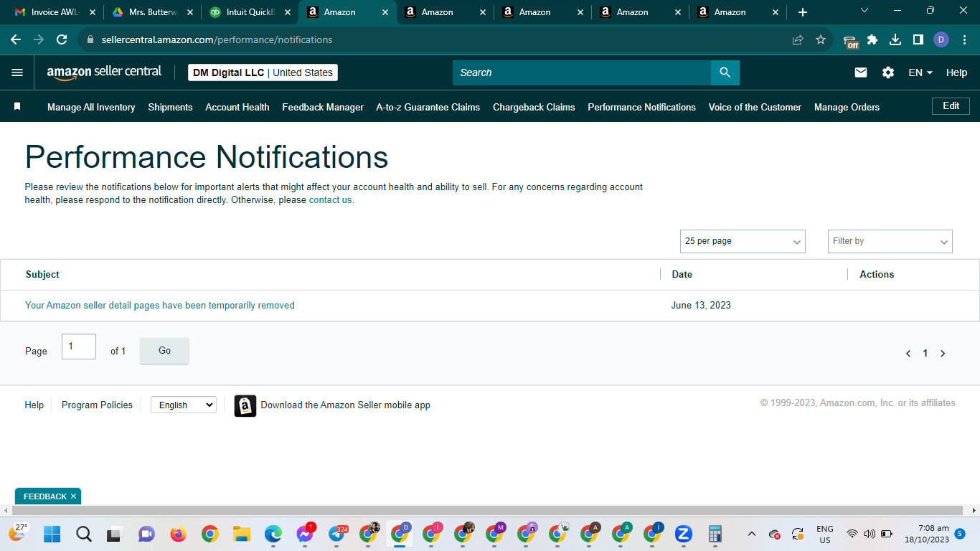
Task: Click the Page number input box
Action: [x=79, y=347]
